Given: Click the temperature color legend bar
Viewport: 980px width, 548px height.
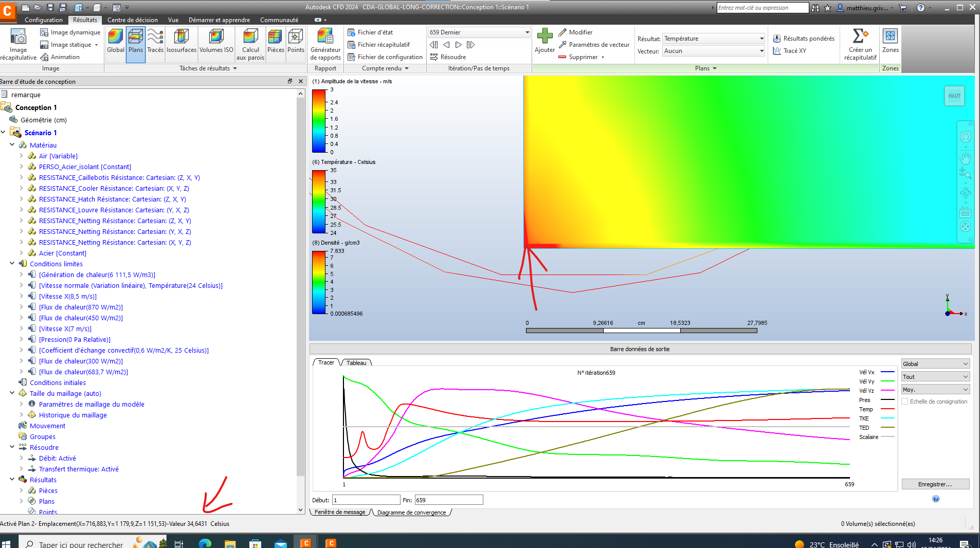Looking at the screenshot, I should [319, 202].
